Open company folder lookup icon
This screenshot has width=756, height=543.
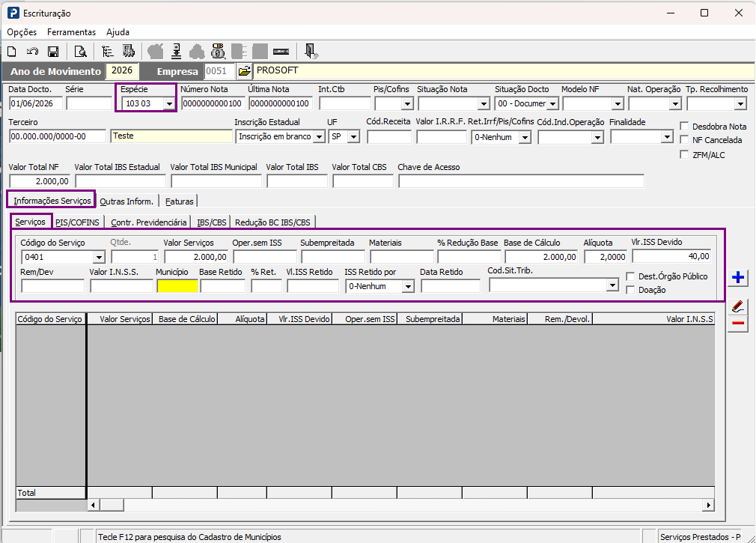coord(245,71)
